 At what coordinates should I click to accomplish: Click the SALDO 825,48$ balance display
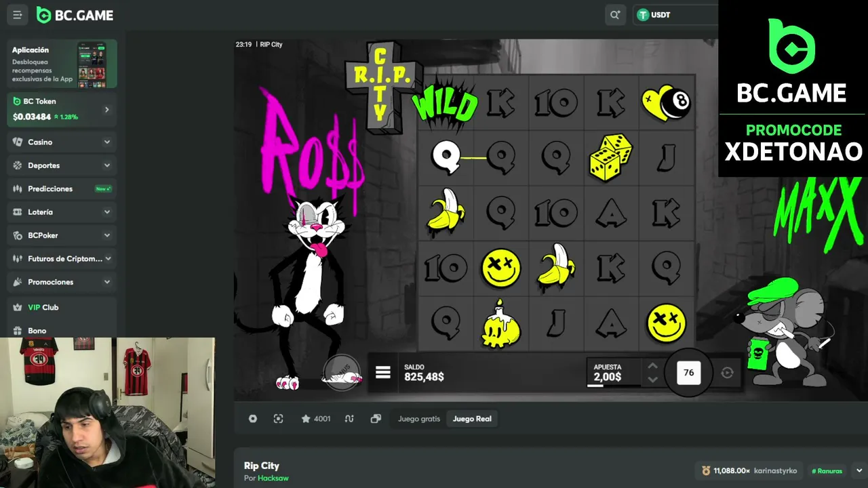click(x=424, y=373)
